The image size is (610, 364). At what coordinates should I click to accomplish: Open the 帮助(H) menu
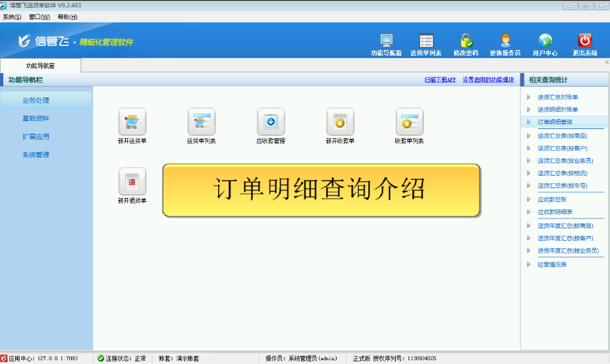pyautogui.click(x=67, y=16)
